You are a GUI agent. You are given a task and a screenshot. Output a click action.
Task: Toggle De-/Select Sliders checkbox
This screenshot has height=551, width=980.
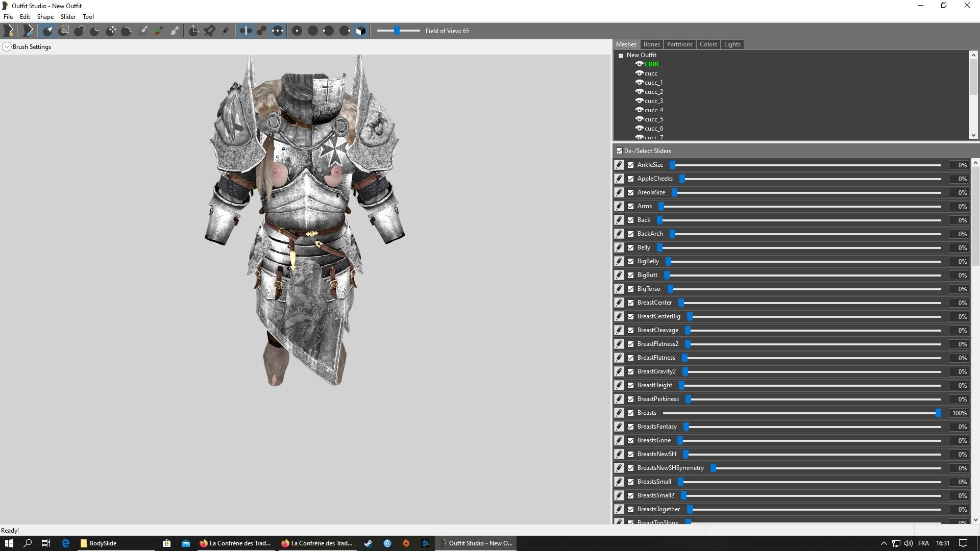(619, 151)
